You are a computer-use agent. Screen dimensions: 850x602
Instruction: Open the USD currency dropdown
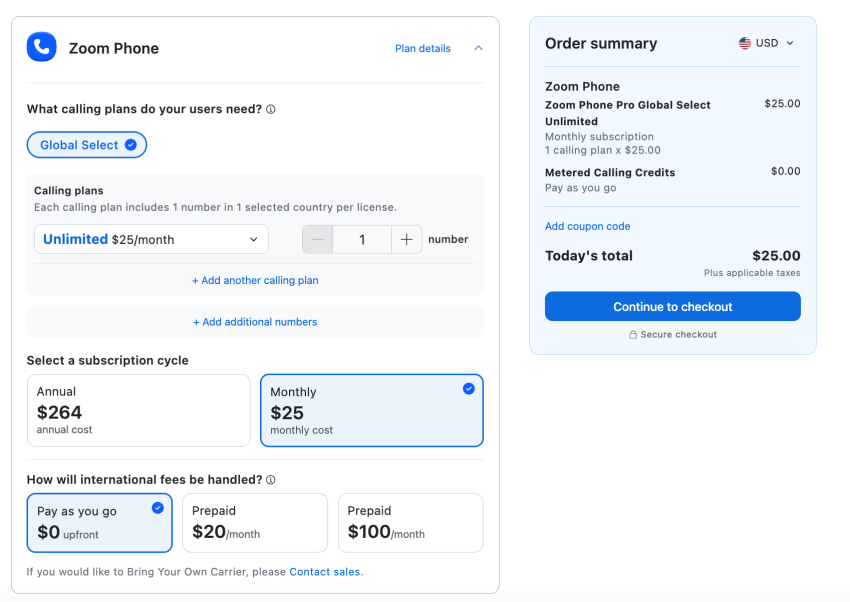[766, 43]
